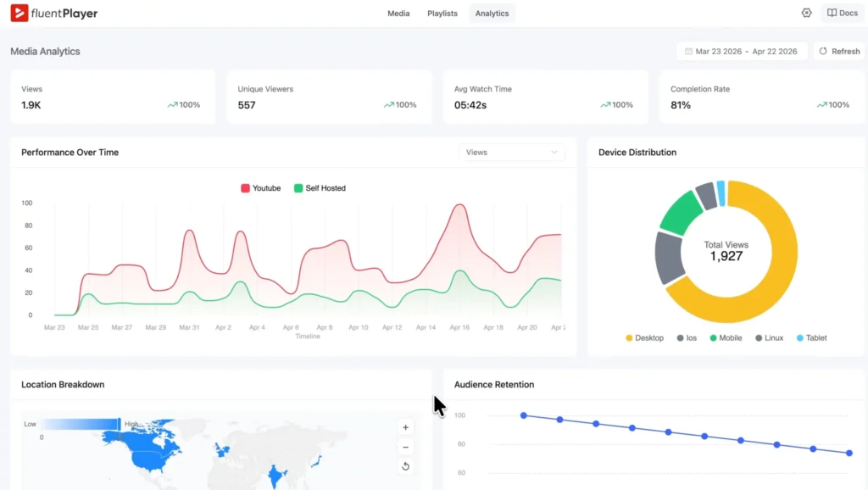868x490 pixels.
Task: Switch to the Media tab
Action: pos(398,14)
